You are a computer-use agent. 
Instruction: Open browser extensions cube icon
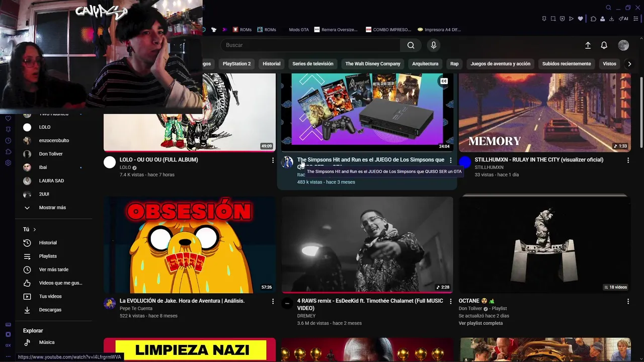(593, 19)
